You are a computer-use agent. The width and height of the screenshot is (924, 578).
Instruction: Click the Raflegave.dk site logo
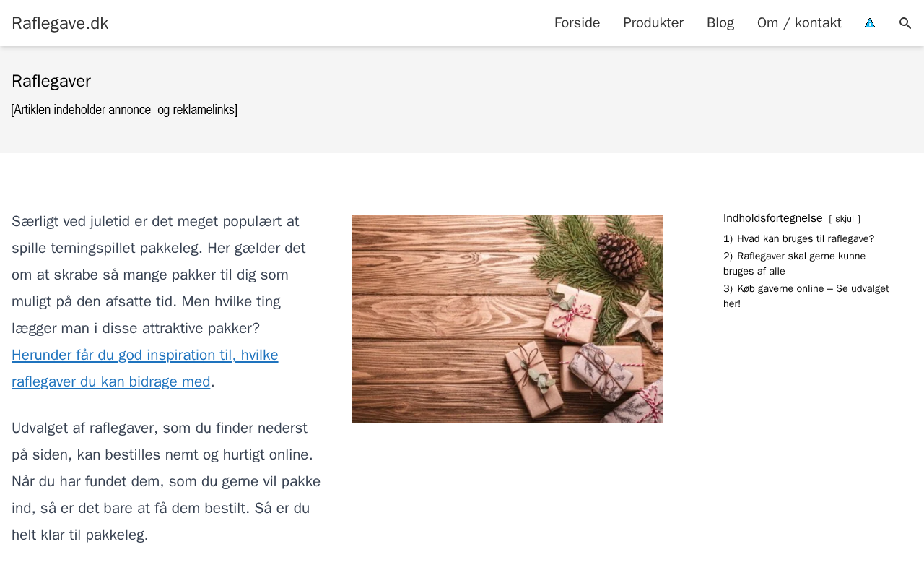click(x=60, y=23)
